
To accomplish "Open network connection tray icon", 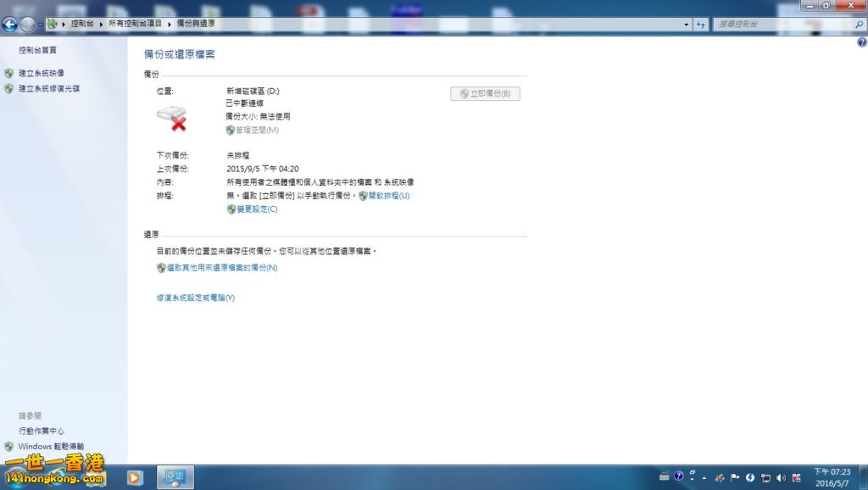I will coord(765,478).
